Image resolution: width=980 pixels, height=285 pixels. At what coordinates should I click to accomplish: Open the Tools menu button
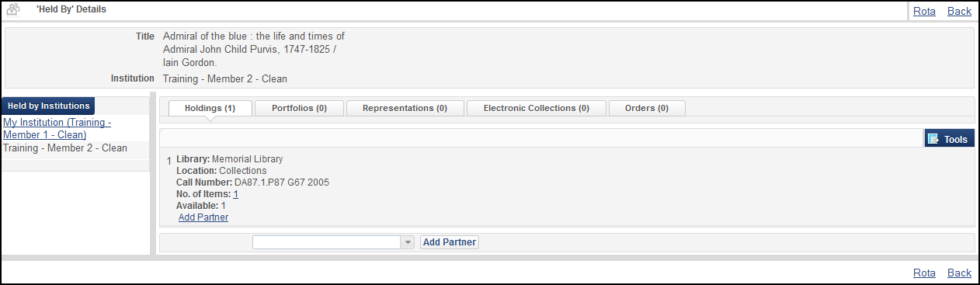pyautogui.click(x=949, y=139)
